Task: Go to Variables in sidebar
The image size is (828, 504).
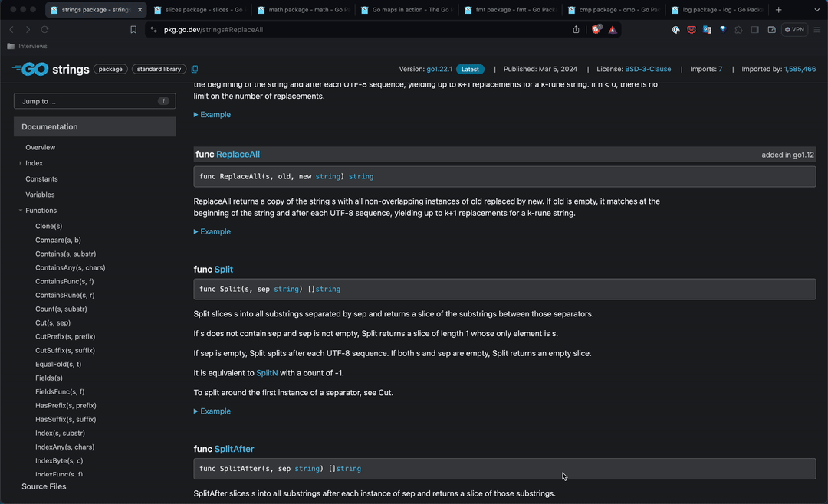Action: (40, 195)
